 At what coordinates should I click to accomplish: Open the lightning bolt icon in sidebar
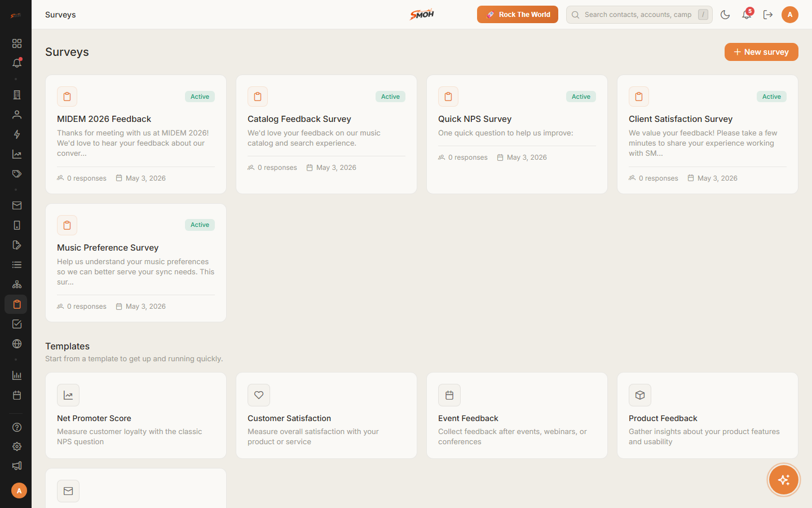point(17,134)
